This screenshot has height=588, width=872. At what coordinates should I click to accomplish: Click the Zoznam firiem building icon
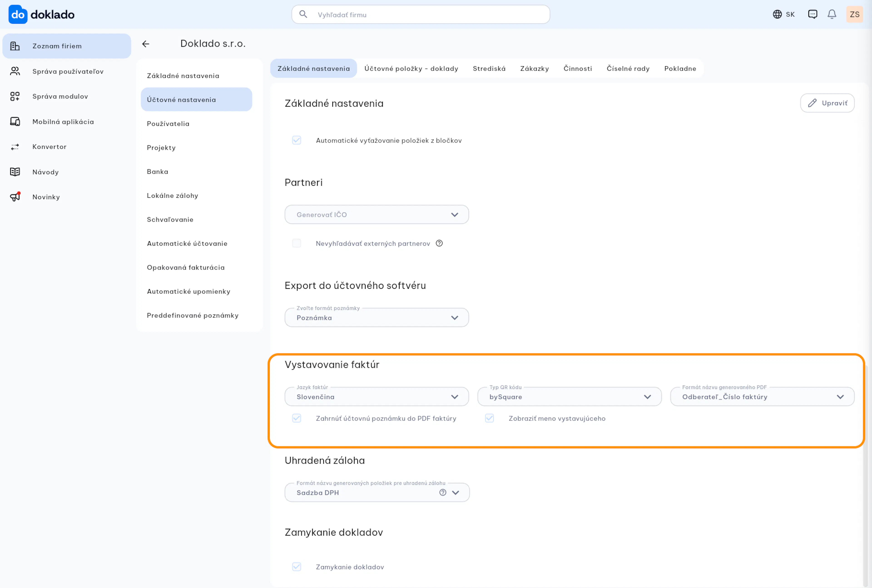15,46
